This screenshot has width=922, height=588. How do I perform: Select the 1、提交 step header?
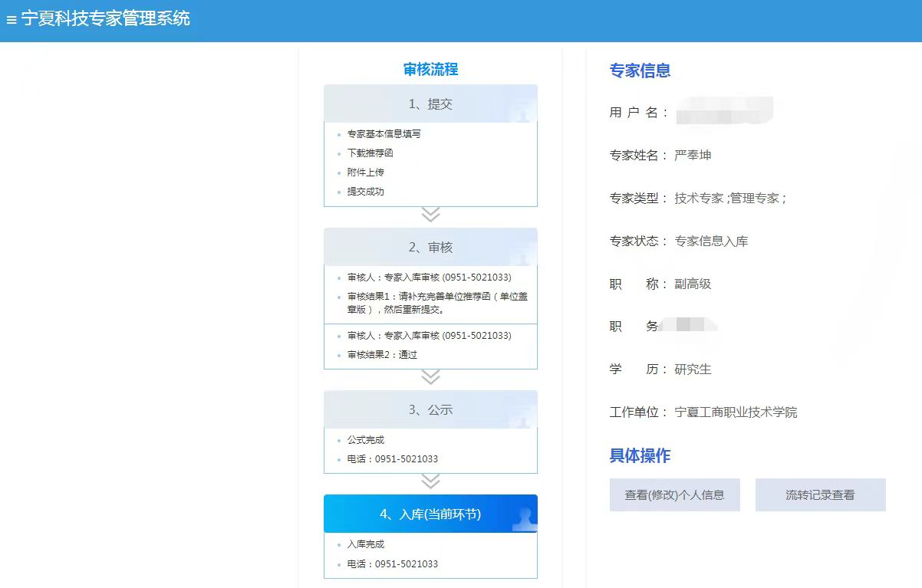point(430,104)
